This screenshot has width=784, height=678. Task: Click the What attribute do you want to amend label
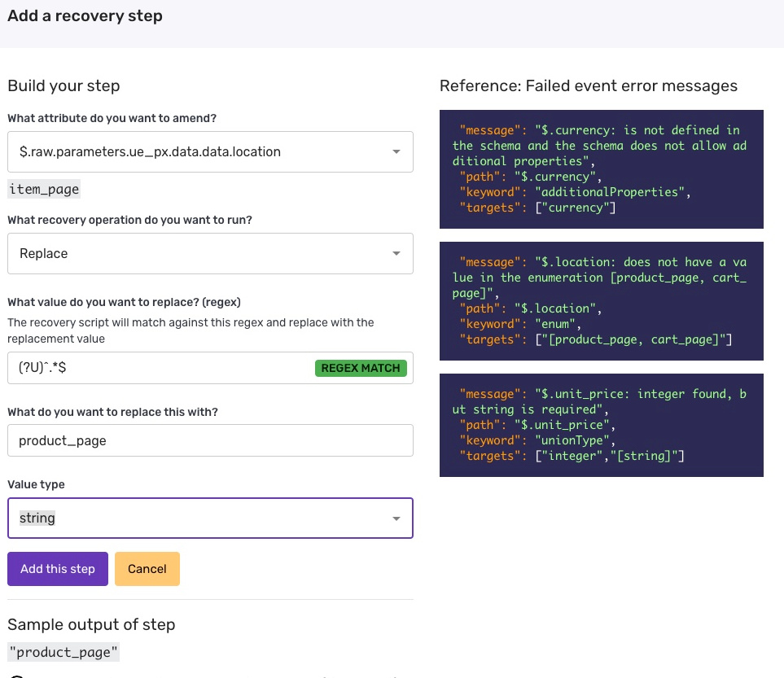[112, 118]
